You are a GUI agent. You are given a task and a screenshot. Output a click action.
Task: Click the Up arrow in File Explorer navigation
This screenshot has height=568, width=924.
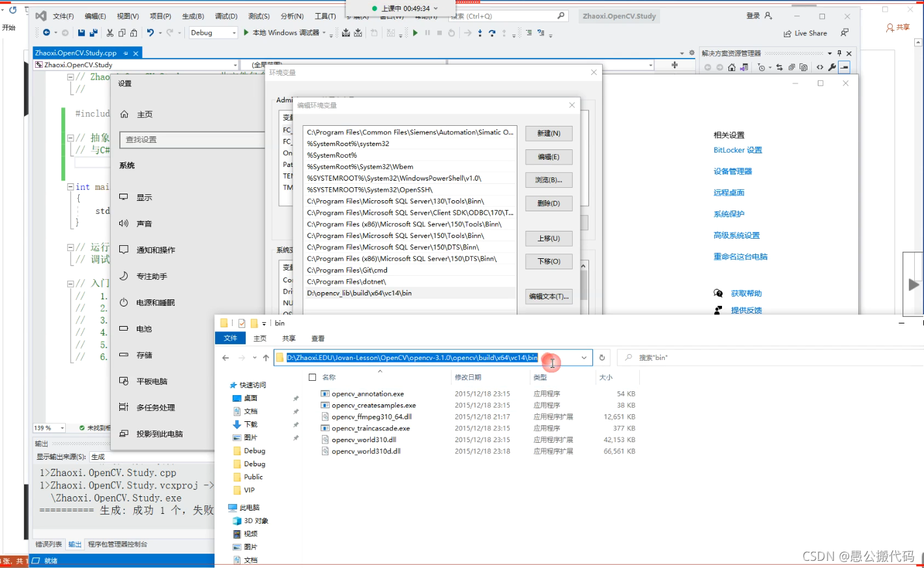(x=266, y=357)
